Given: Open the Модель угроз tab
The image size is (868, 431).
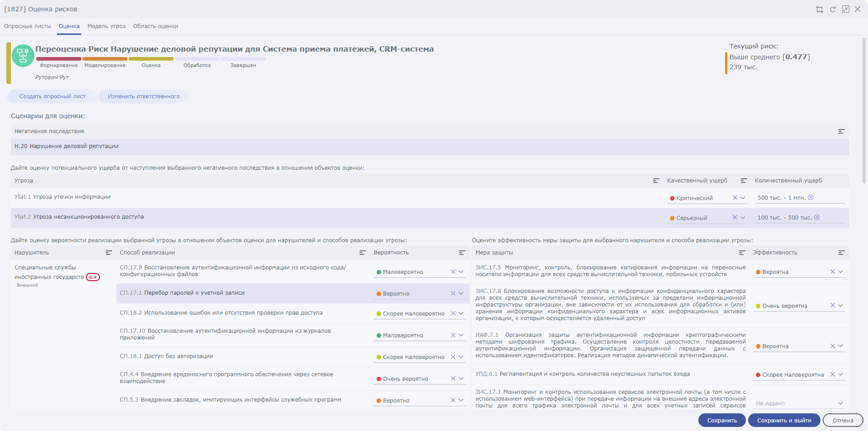Looking at the screenshot, I should coord(106,26).
